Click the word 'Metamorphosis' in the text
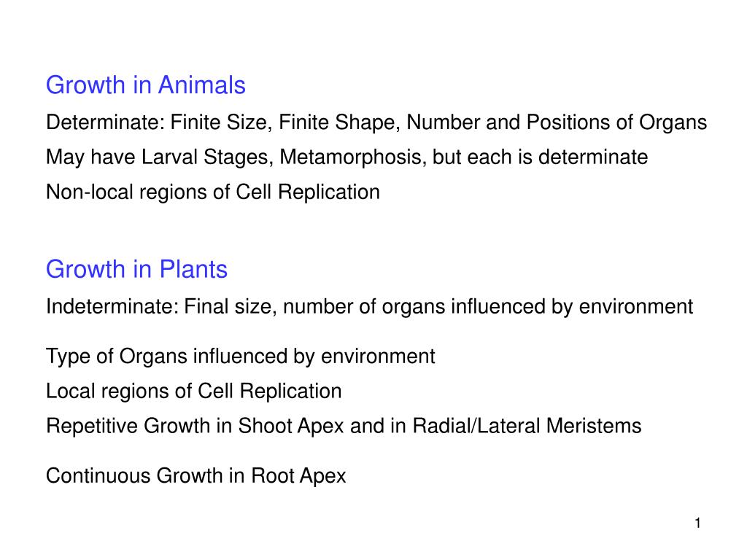Screen dimensions: 747x560 pos(353,157)
